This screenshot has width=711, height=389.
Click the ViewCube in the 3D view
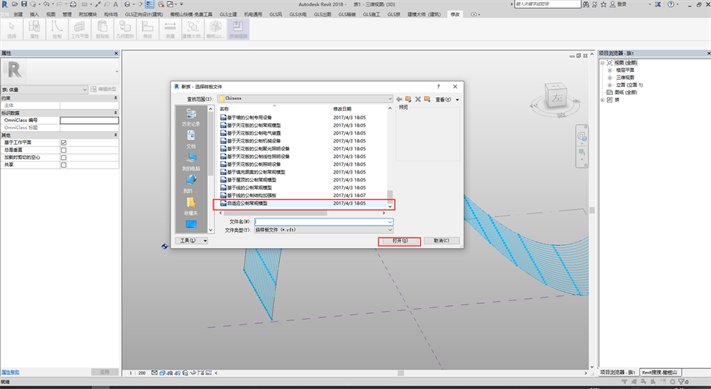click(x=556, y=96)
